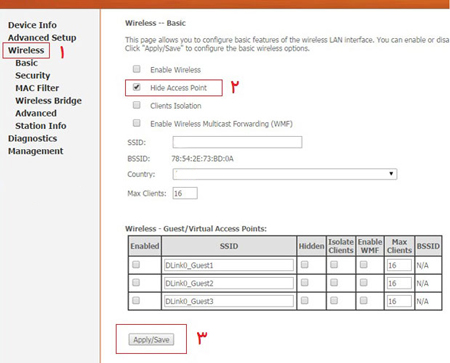The height and width of the screenshot is (363, 450).
Task: Click the Apply/Save button
Action: pos(151,340)
